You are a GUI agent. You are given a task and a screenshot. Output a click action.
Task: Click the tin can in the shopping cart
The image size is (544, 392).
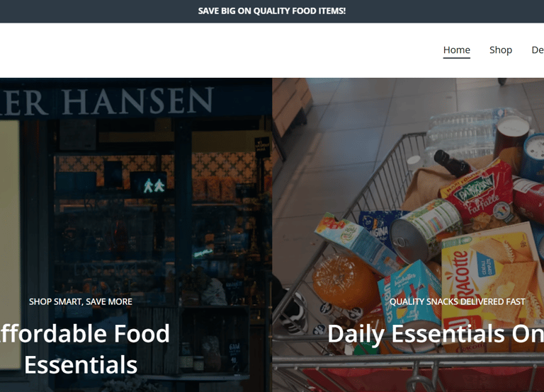[426, 231]
